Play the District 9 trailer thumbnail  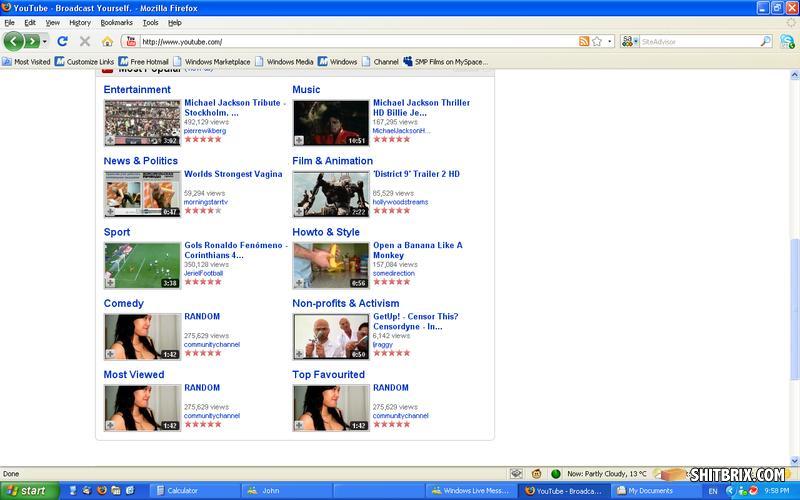331,194
